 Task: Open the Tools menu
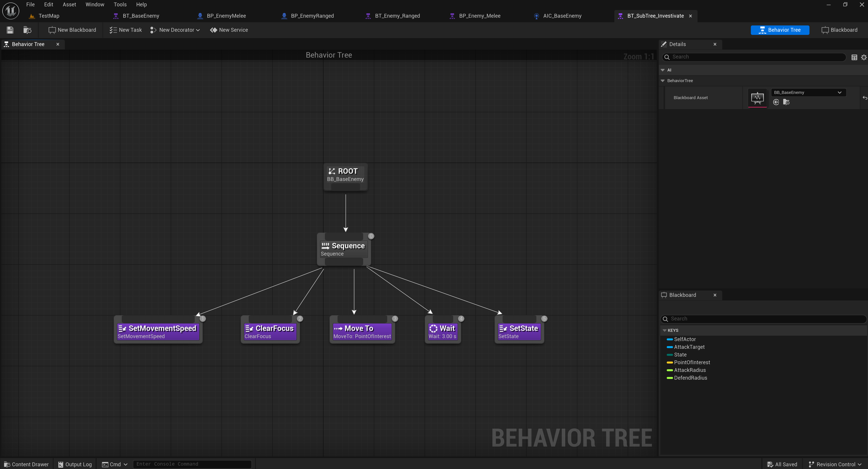[120, 4]
